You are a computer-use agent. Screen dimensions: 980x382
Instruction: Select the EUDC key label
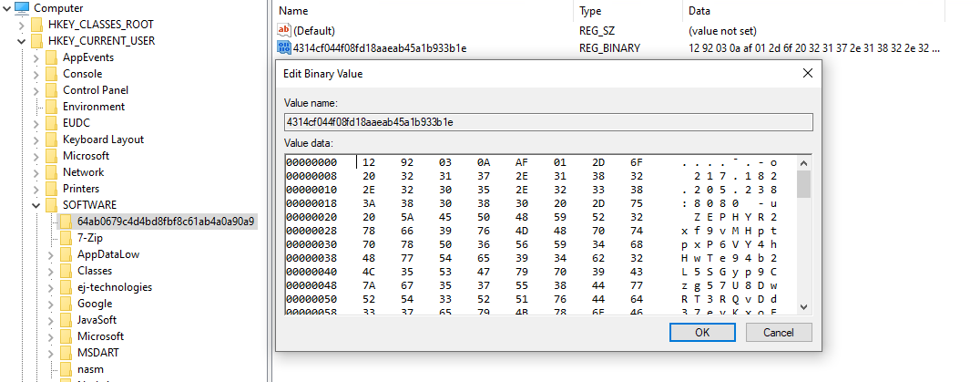77,123
